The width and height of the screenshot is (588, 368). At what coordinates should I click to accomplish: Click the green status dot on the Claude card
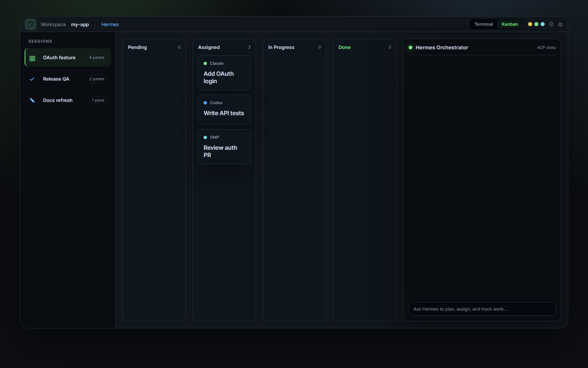(x=205, y=64)
